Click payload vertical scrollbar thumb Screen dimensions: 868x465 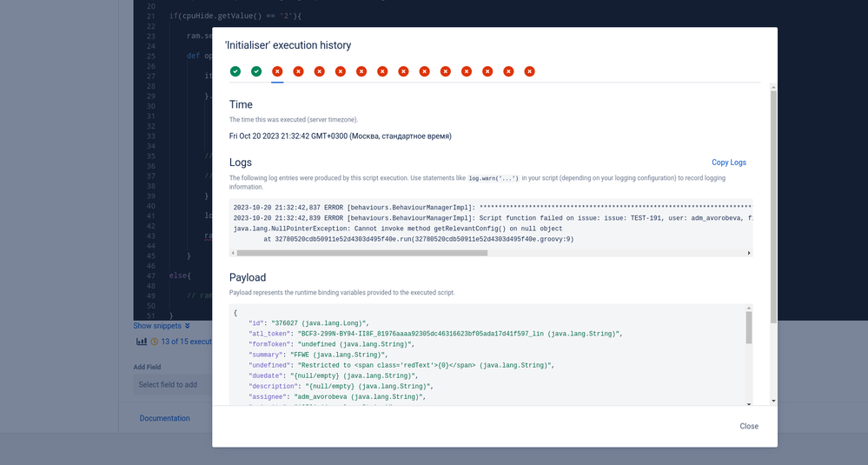coord(749,327)
